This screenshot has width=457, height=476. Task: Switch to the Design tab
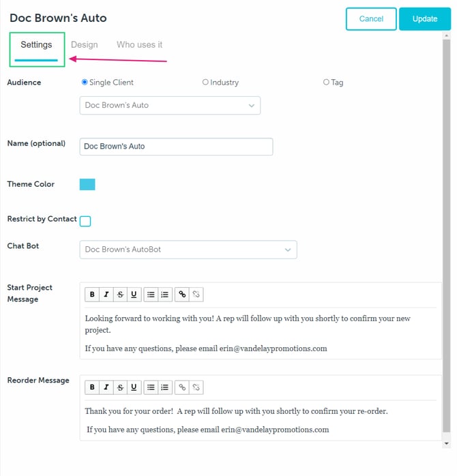pyautogui.click(x=85, y=45)
